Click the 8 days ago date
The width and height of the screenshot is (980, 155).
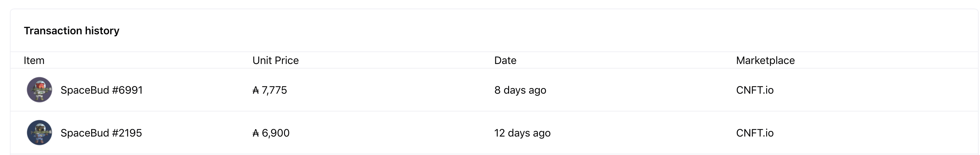click(520, 90)
